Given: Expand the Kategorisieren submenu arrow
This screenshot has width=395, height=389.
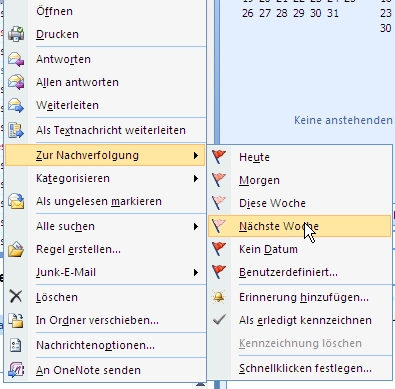Looking at the screenshot, I should [x=196, y=179].
